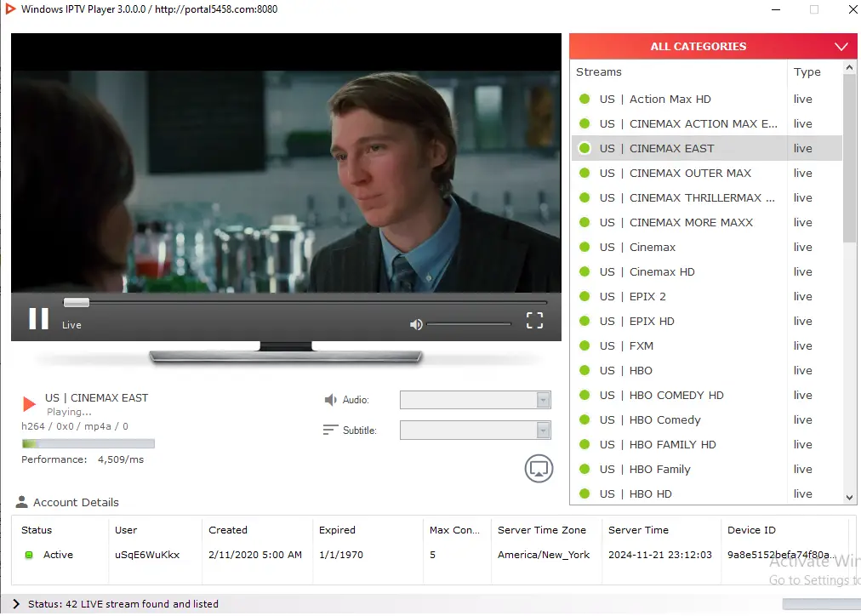Click green status dot of CINEMAX ACTION MAX E...
This screenshot has height=616, width=861.
(x=584, y=123)
